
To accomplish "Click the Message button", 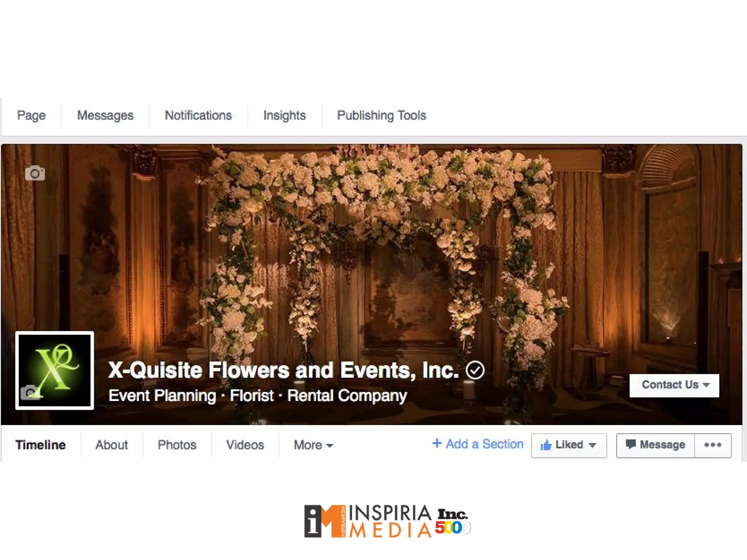I will 655,445.
